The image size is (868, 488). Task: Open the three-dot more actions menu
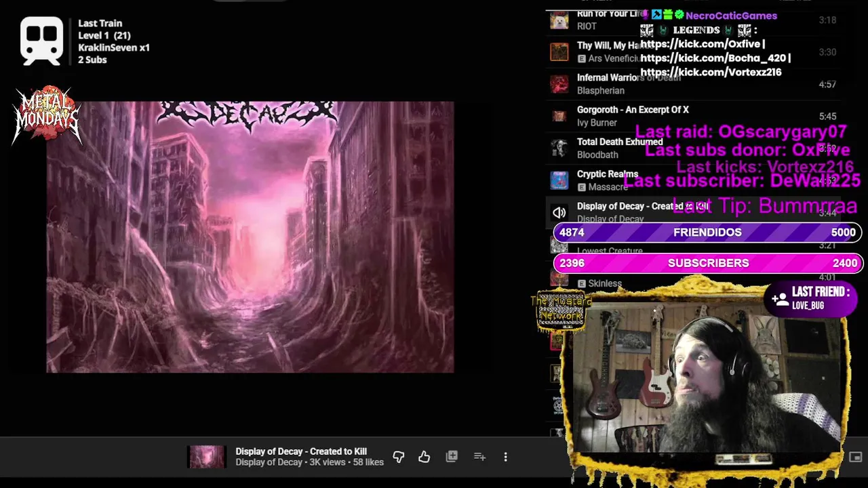pos(505,457)
